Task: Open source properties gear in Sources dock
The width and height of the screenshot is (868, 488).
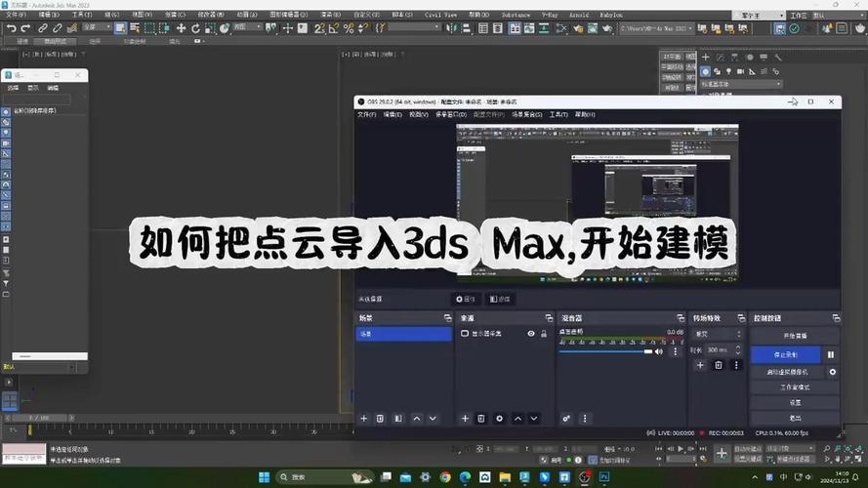Action: pyautogui.click(x=499, y=419)
